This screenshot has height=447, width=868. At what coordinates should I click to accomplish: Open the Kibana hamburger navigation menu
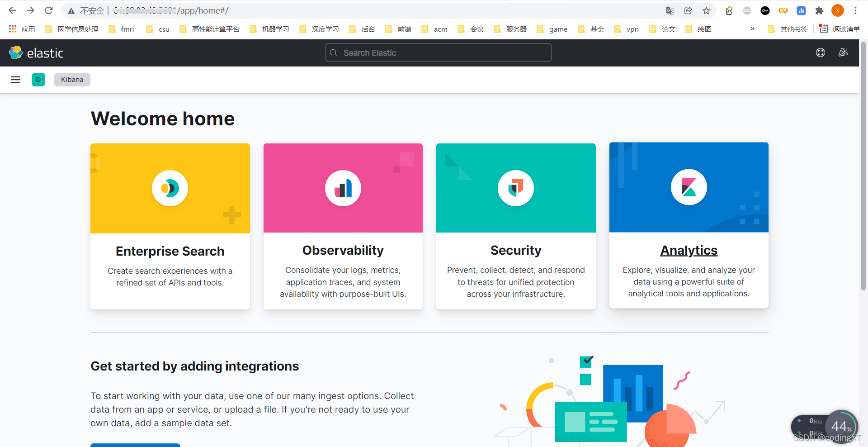coord(16,80)
